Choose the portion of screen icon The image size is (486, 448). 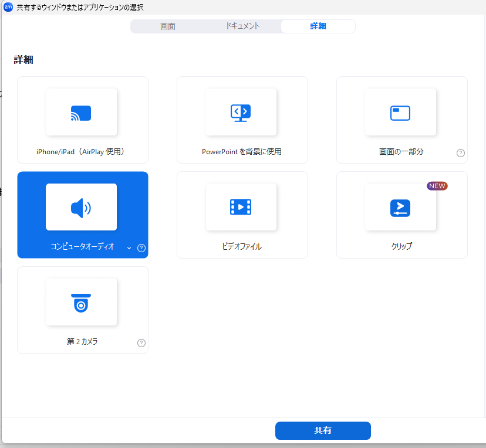tap(400, 113)
